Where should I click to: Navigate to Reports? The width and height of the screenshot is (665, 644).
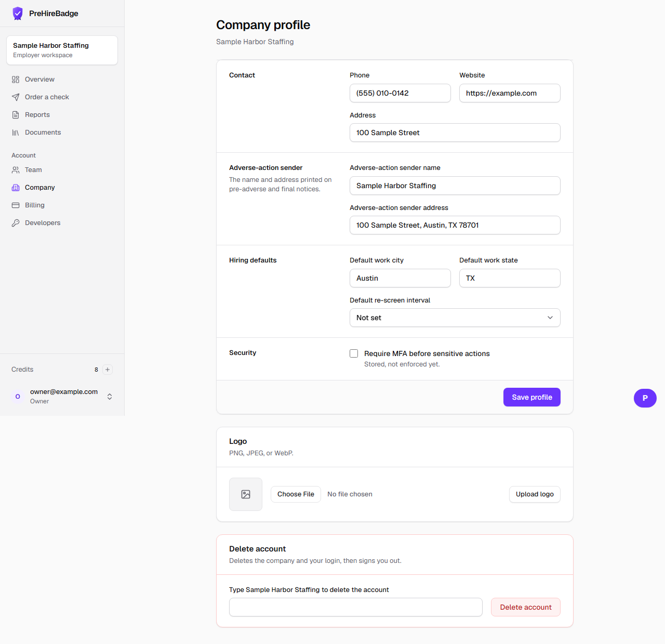click(x=62, y=115)
